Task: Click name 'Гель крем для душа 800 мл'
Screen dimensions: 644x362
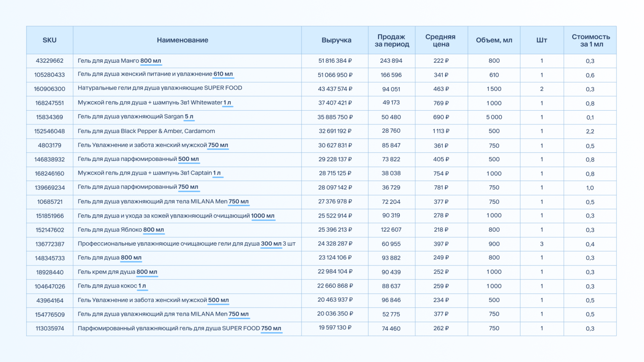Action: [x=117, y=272]
